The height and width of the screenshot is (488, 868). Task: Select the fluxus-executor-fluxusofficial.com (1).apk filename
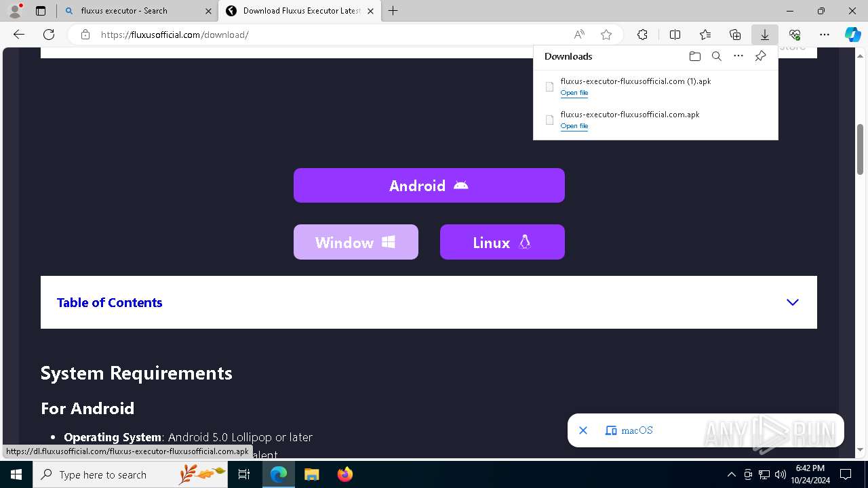635,81
